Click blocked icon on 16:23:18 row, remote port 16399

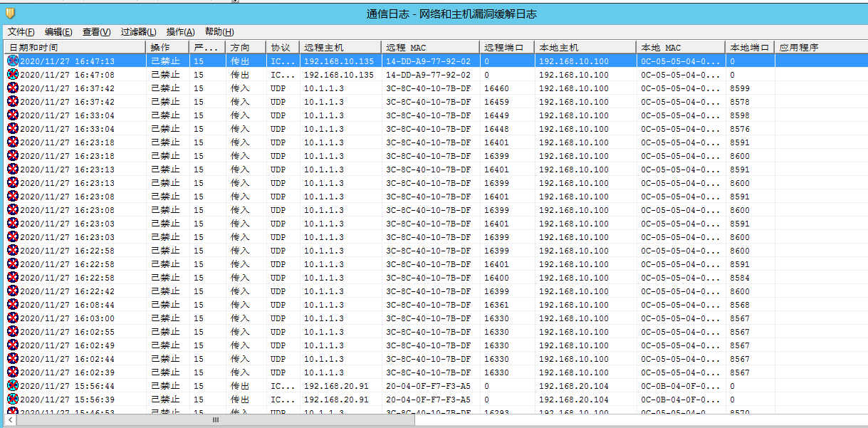pos(13,156)
